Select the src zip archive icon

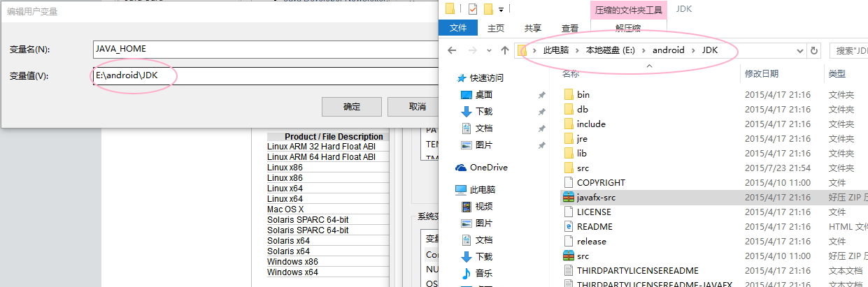568,256
